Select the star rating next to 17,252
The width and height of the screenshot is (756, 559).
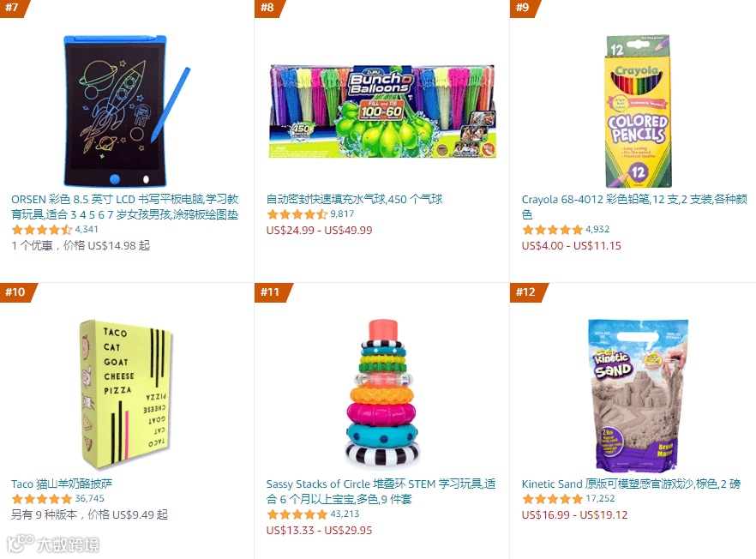553,499
